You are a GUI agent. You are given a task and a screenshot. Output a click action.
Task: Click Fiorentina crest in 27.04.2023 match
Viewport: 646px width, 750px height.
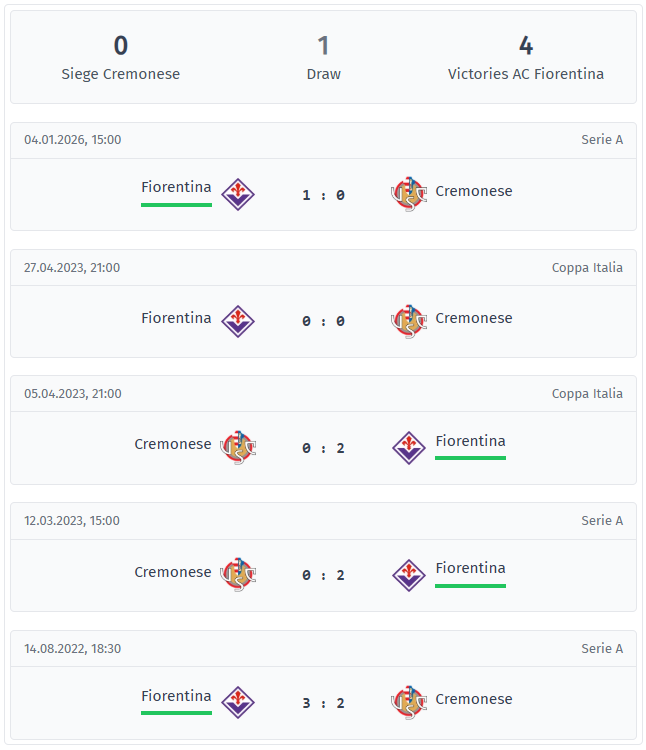[238, 321]
